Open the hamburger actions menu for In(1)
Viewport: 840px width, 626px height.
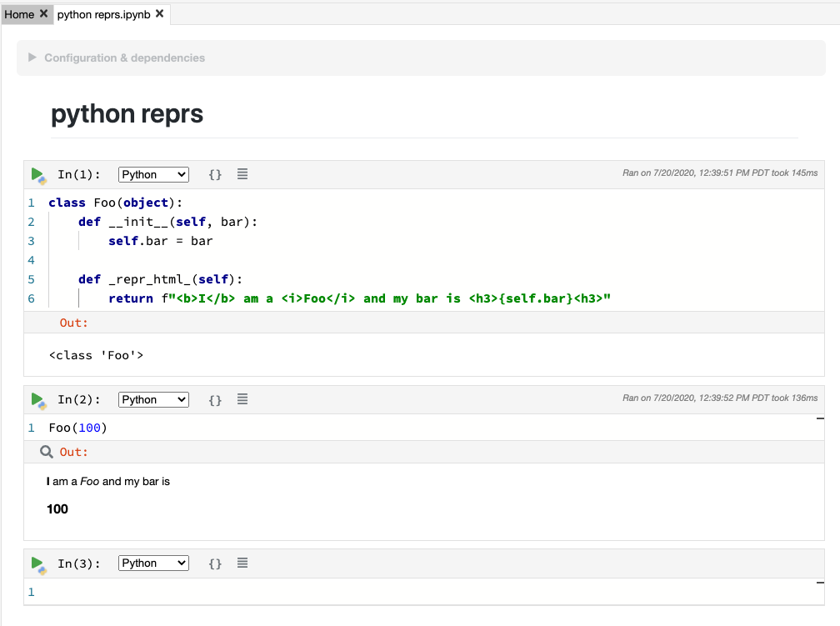pyautogui.click(x=242, y=174)
